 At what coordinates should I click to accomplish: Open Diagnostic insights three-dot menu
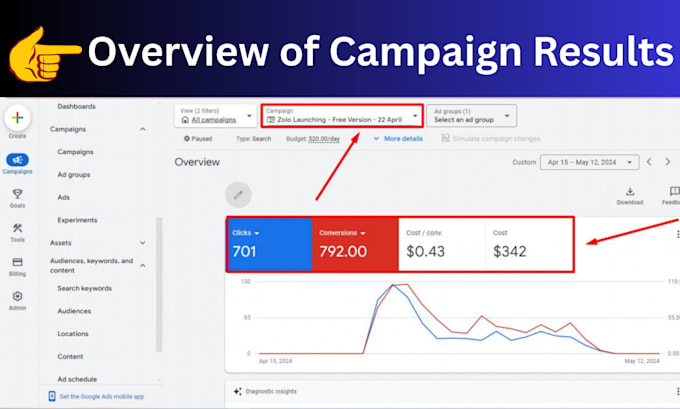677,392
